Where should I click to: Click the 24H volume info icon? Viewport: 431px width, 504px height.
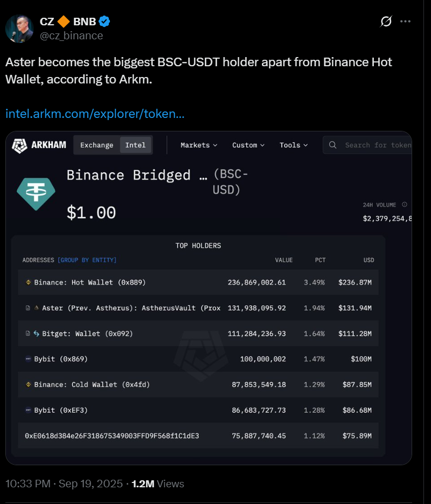click(x=405, y=205)
